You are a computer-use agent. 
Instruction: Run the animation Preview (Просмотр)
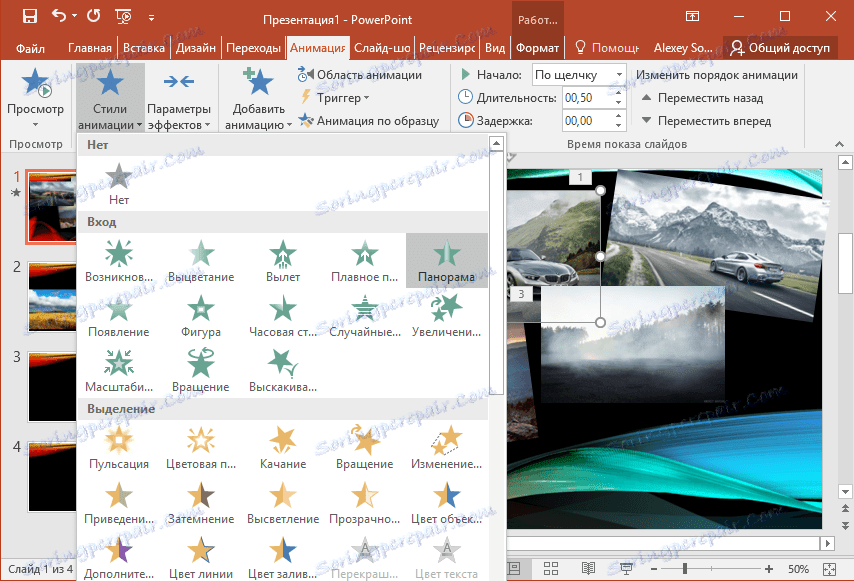pyautogui.click(x=35, y=90)
